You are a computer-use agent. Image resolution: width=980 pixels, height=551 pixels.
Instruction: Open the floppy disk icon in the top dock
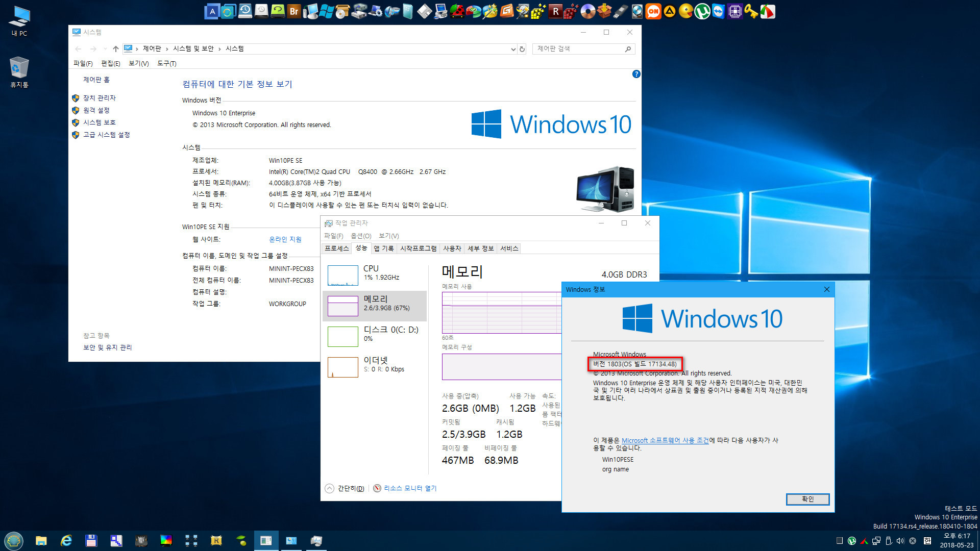(425, 11)
